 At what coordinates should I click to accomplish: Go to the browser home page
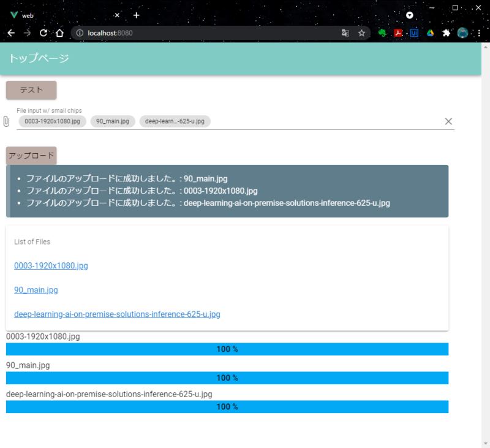[x=59, y=33]
